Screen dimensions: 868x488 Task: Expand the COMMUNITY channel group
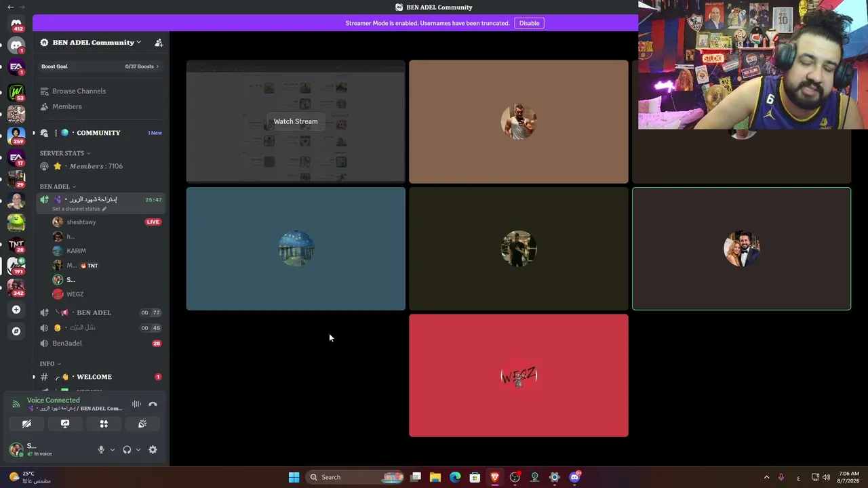pos(100,133)
